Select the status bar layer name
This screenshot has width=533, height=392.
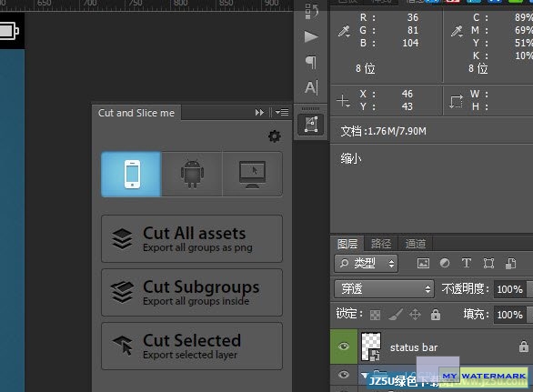tap(414, 347)
